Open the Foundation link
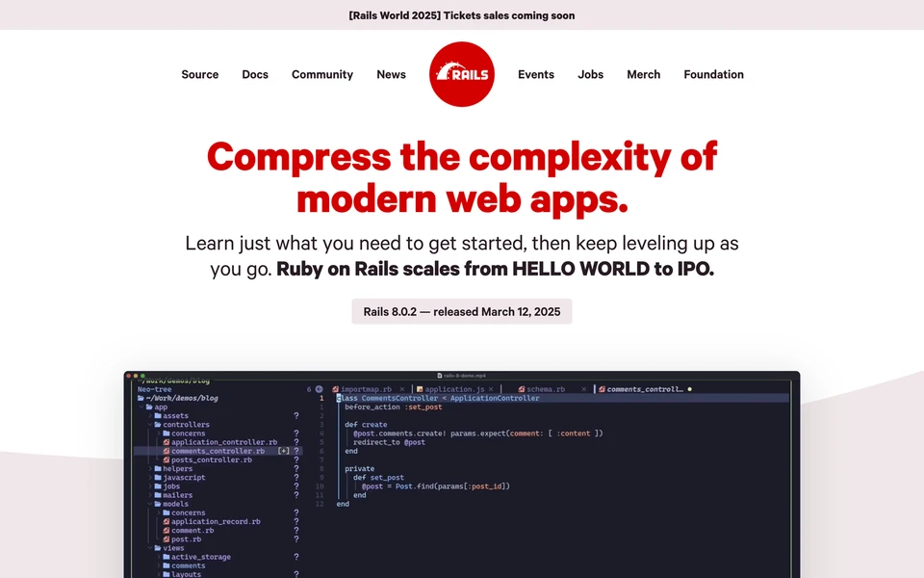Screen dimensions: 924x578 [x=713, y=74]
